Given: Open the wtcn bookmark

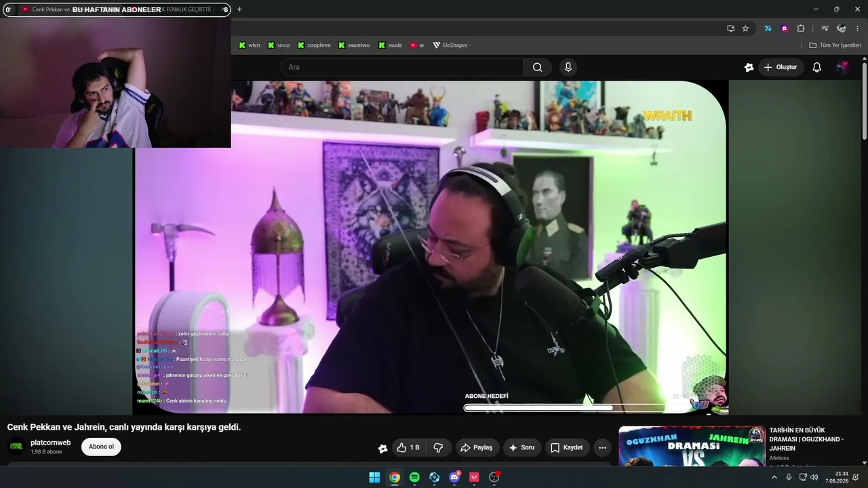Looking at the screenshot, I should pos(250,45).
